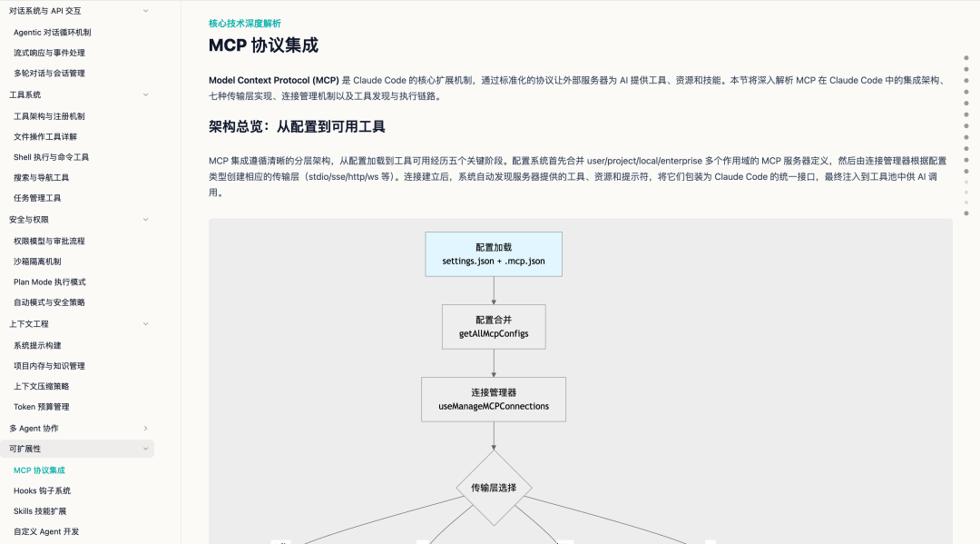Go to 自动模式与安全策略

tap(49, 302)
